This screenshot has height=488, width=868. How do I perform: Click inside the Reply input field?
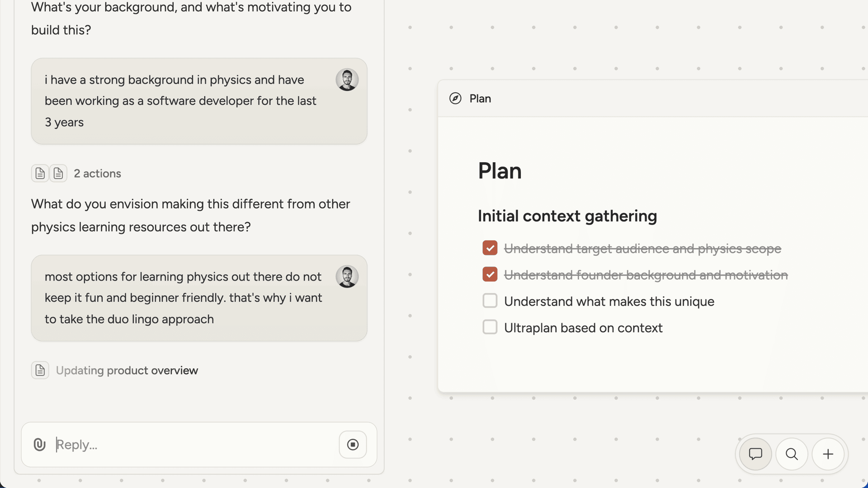pos(181,445)
